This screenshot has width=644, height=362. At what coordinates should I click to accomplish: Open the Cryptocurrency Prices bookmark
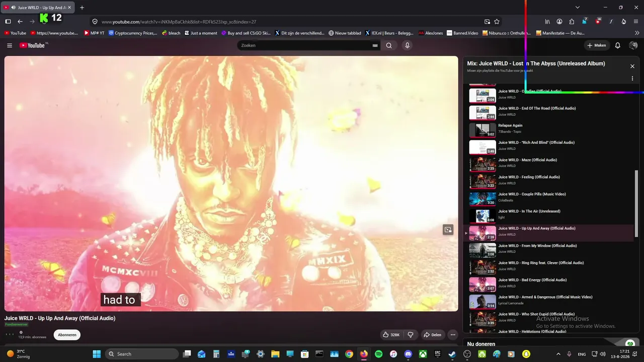(133, 33)
